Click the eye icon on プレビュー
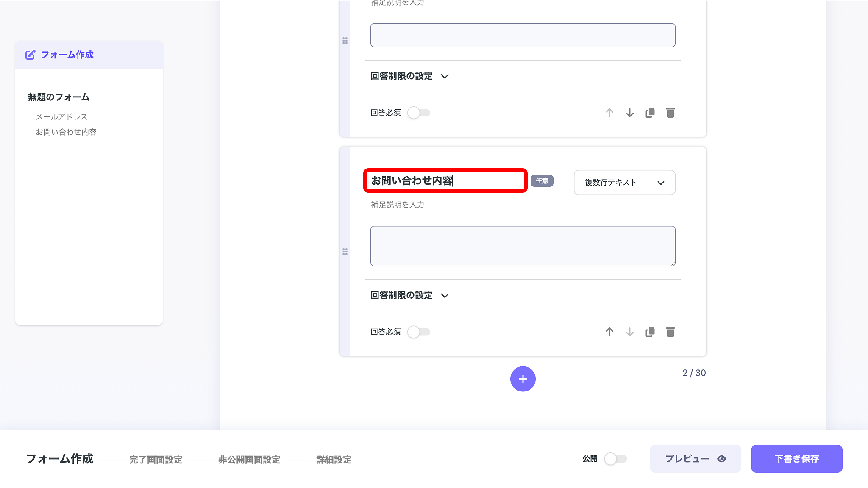This screenshot has height=488, width=868. [x=722, y=459]
